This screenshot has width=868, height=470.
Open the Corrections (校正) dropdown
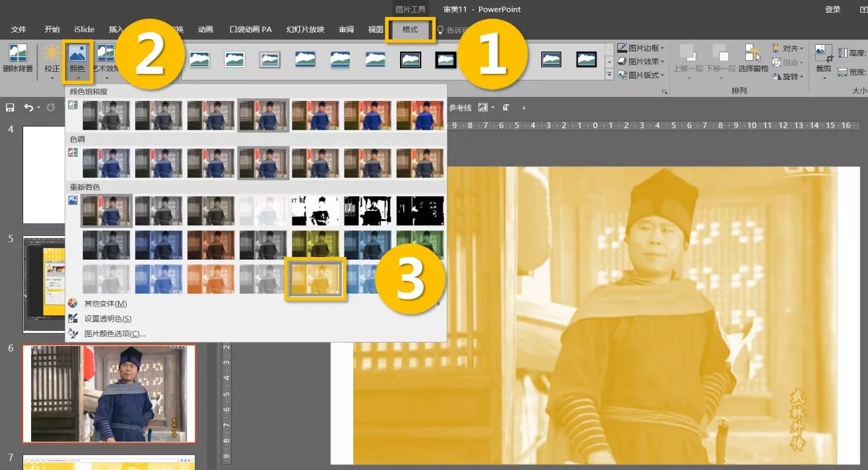pos(52,61)
